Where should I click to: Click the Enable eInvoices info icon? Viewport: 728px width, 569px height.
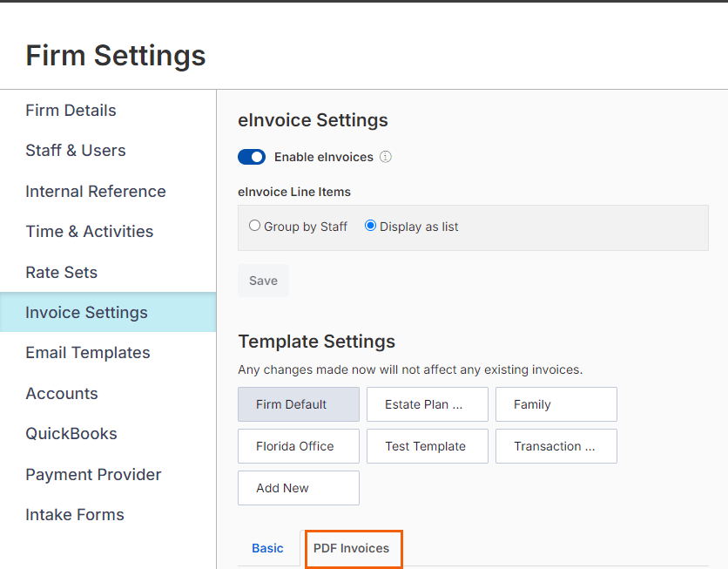(386, 157)
